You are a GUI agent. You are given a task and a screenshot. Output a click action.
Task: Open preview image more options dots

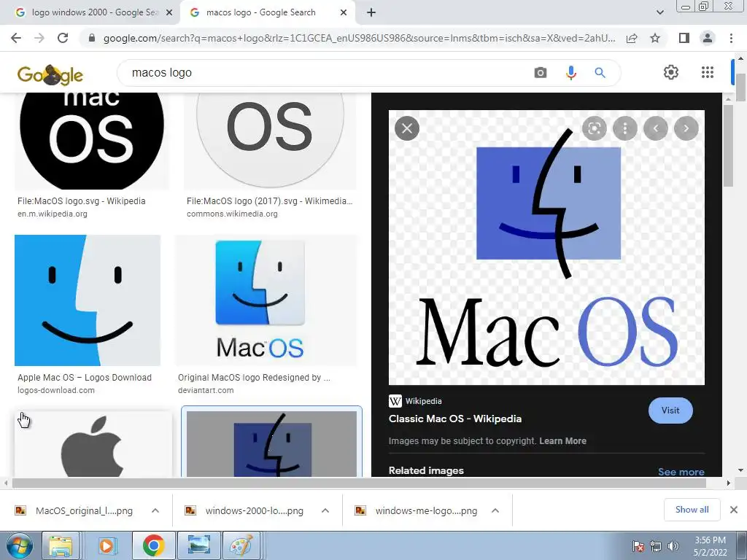click(x=624, y=128)
